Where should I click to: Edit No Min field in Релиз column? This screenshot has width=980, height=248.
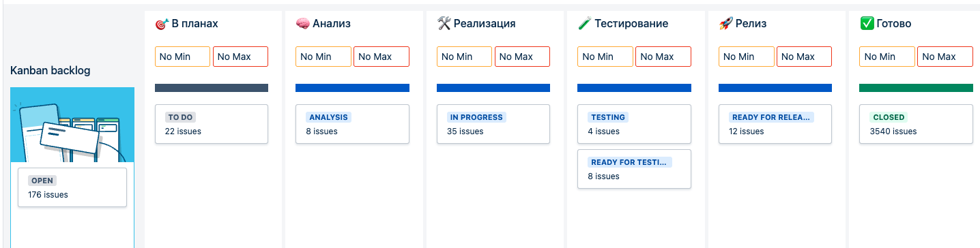(x=747, y=57)
